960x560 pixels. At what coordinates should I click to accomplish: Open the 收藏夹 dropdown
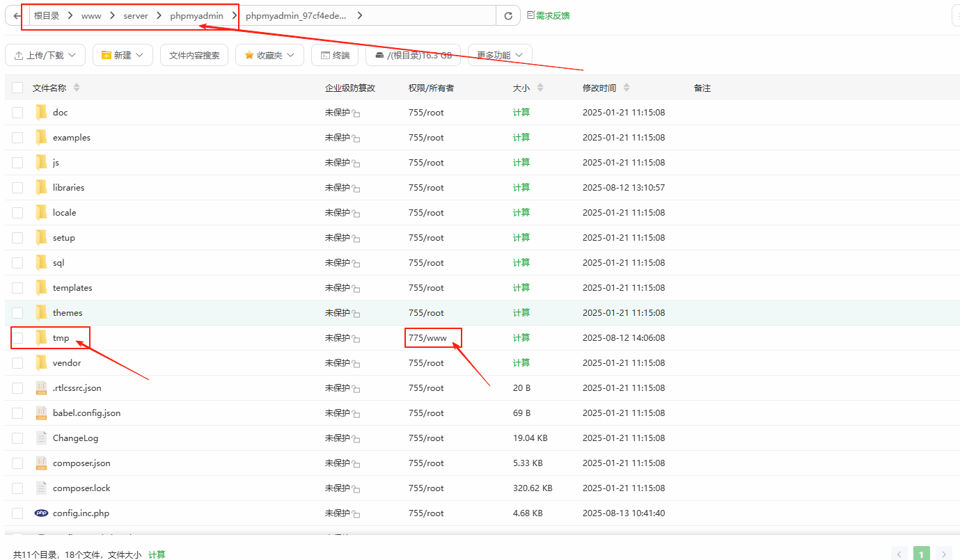click(269, 55)
